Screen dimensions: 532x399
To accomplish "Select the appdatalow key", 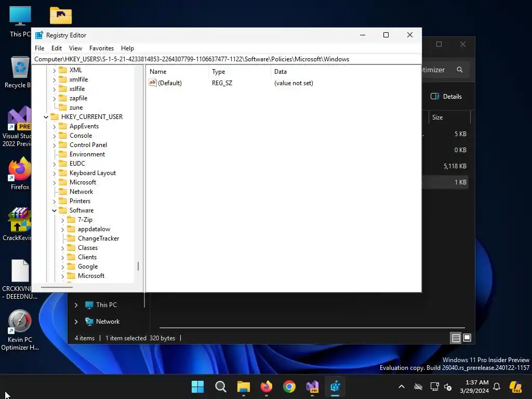I will (94, 229).
